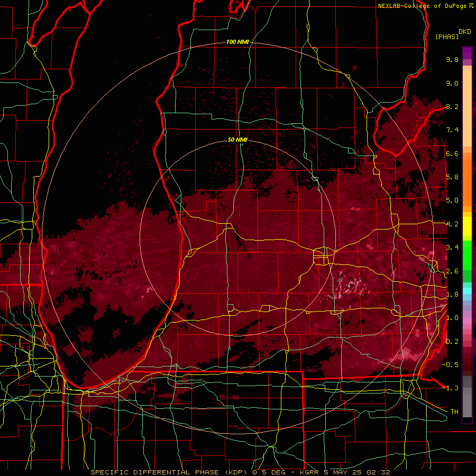
Task: Click the 8.2 scale label
Action: click(x=452, y=106)
